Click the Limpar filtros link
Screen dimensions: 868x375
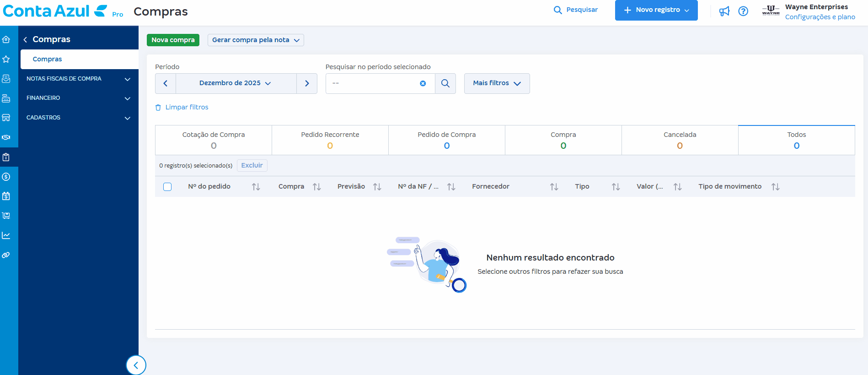[x=187, y=107]
